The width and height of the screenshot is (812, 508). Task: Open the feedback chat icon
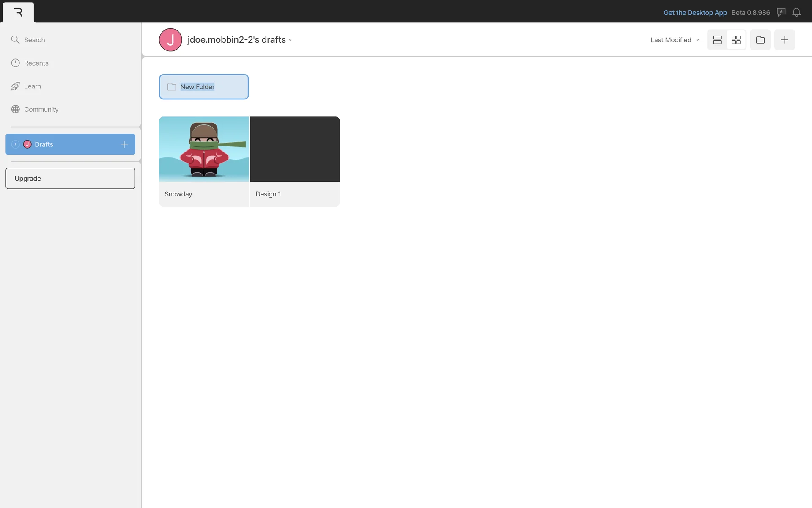pos(781,12)
